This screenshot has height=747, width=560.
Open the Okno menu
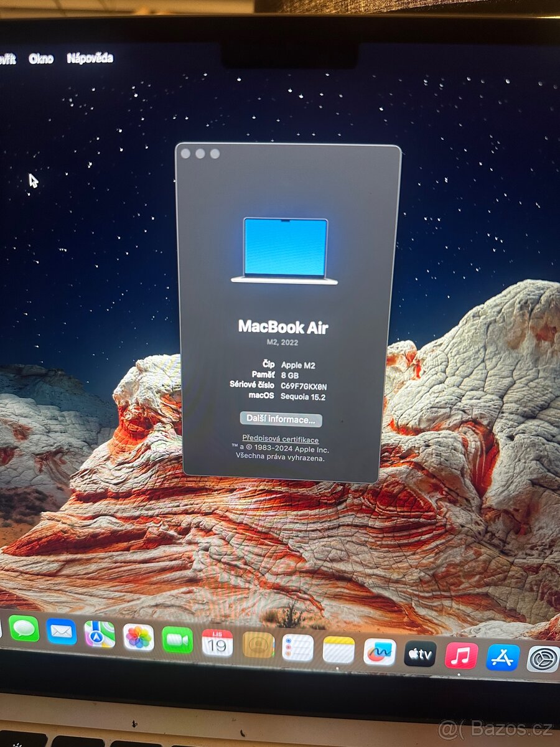point(40,59)
